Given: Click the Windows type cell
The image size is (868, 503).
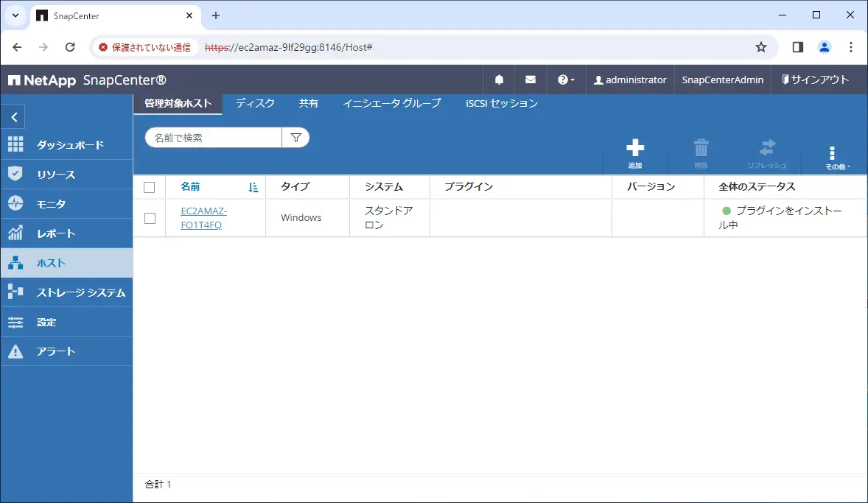Looking at the screenshot, I should click(301, 218).
